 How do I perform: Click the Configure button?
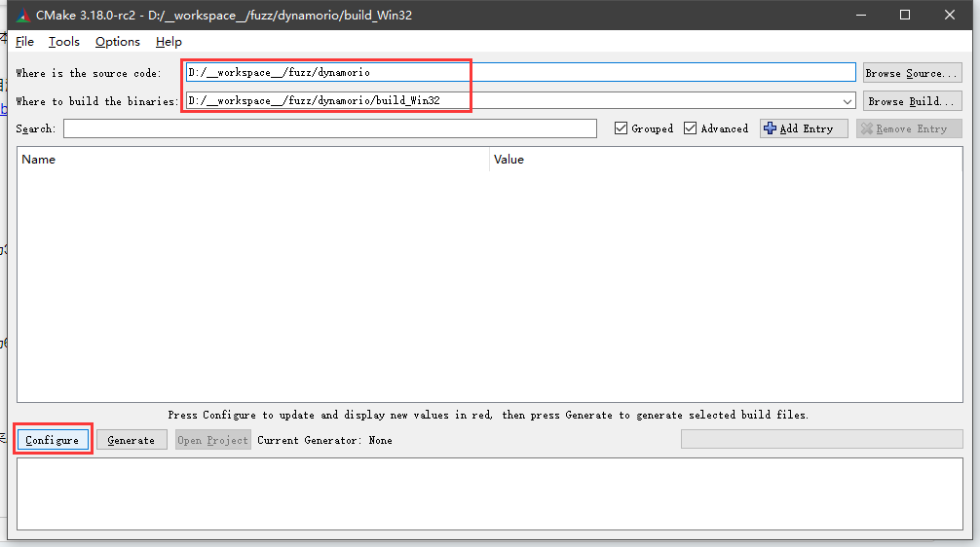[53, 440]
